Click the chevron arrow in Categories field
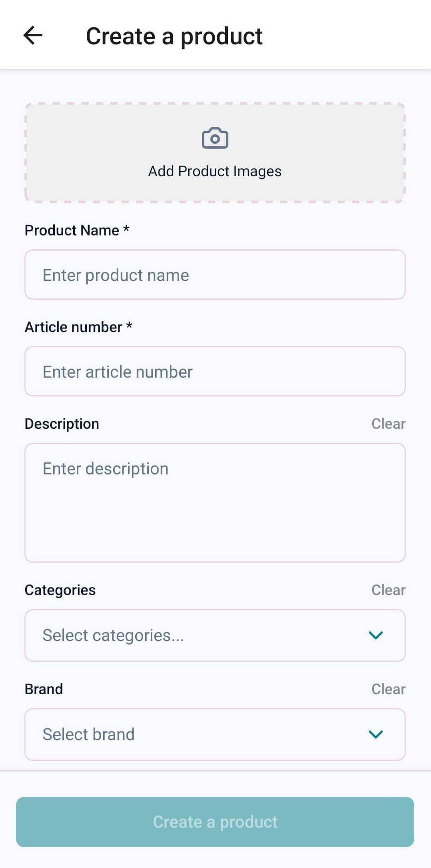 pos(375,635)
